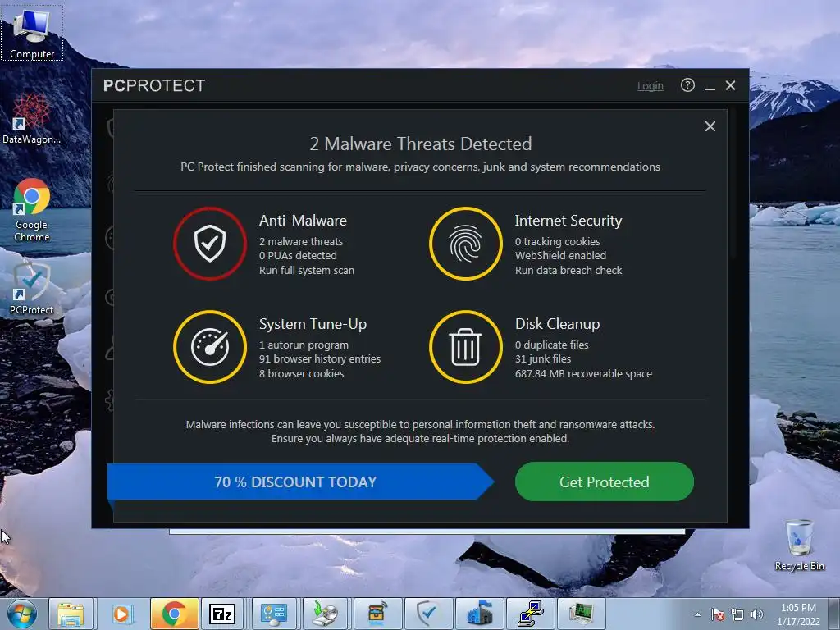Click the System Tune-Up gauge icon
This screenshot has height=630, width=840.
(210, 347)
